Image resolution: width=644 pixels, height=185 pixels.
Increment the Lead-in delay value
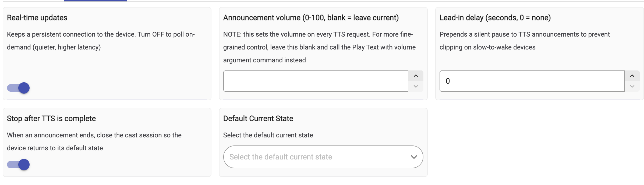[632, 76]
